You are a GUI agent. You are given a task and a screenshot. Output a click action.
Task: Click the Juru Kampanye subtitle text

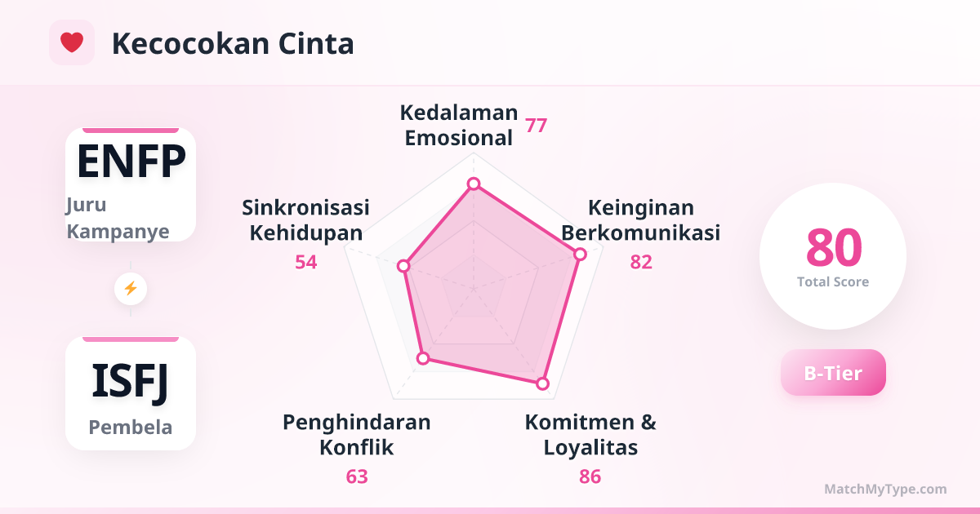(x=118, y=218)
